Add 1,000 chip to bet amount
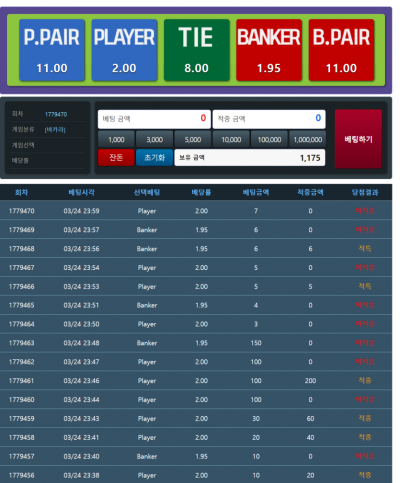The height and width of the screenshot is (483, 400). click(116, 139)
